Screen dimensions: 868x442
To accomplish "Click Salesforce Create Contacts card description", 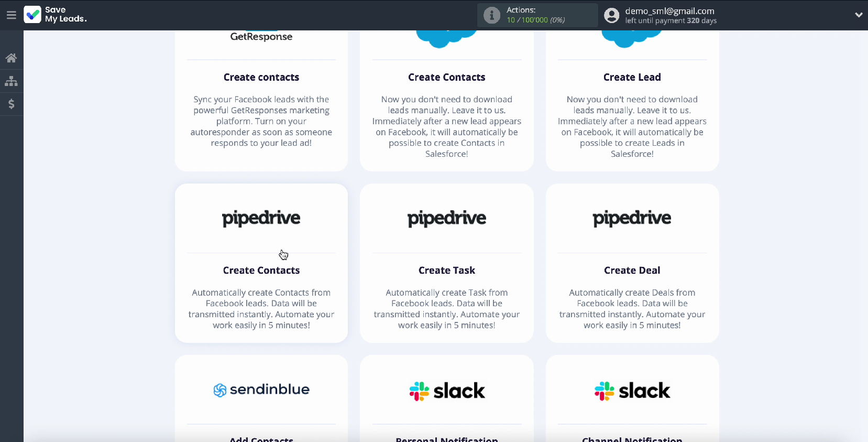I will [447, 127].
